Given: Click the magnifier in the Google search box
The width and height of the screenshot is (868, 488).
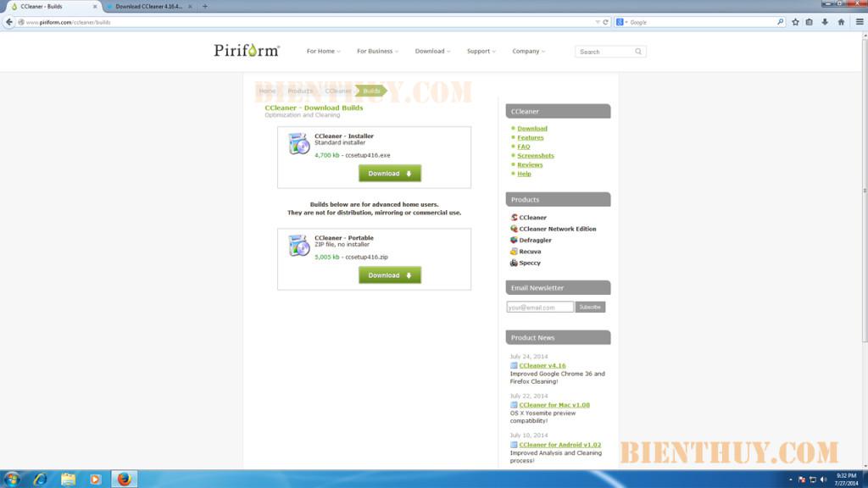Looking at the screenshot, I should (x=780, y=22).
